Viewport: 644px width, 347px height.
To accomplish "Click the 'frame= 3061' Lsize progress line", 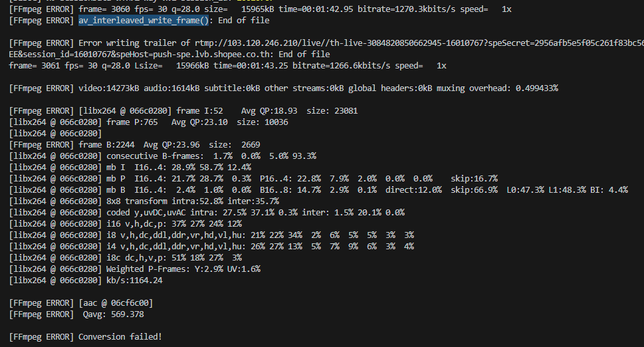I will [227, 66].
